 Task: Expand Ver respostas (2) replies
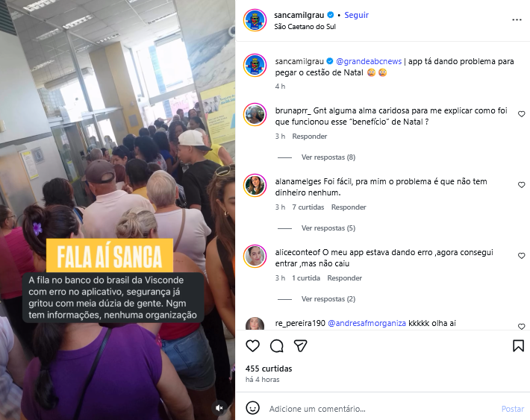click(x=328, y=299)
